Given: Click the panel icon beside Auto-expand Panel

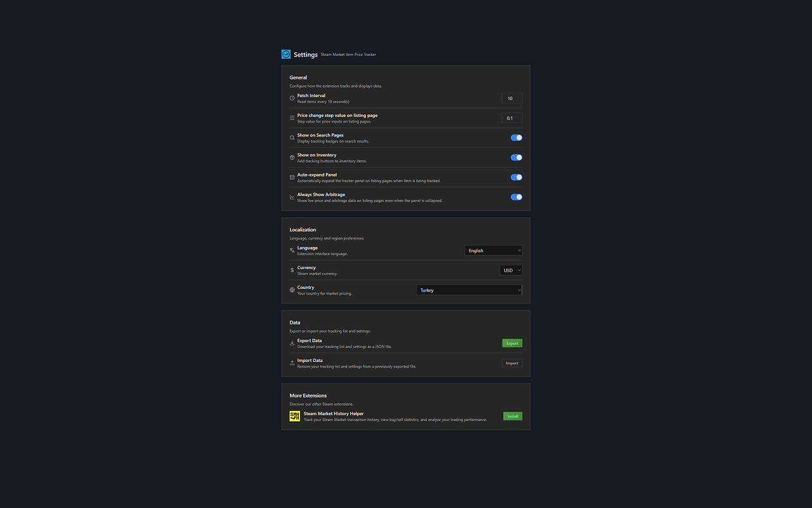Looking at the screenshot, I should (292, 177).
